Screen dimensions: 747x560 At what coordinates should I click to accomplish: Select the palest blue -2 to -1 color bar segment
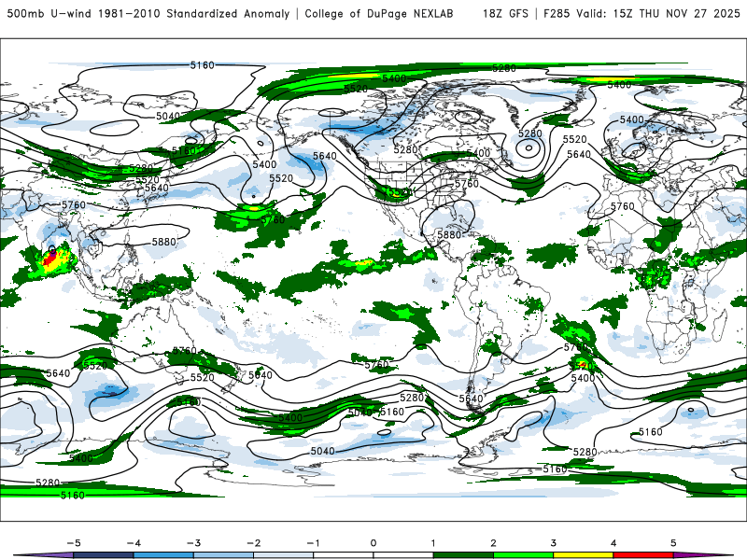point(284,555)
